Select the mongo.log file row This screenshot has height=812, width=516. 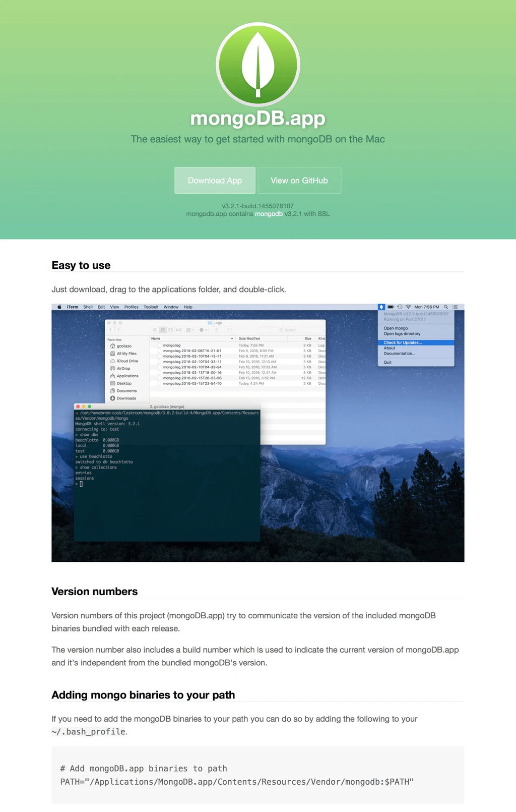[x=238, y=345]
